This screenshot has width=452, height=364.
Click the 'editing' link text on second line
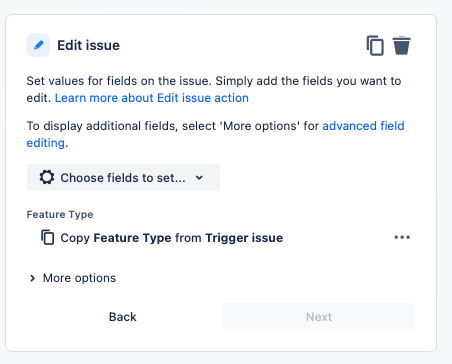pos(46,143)
